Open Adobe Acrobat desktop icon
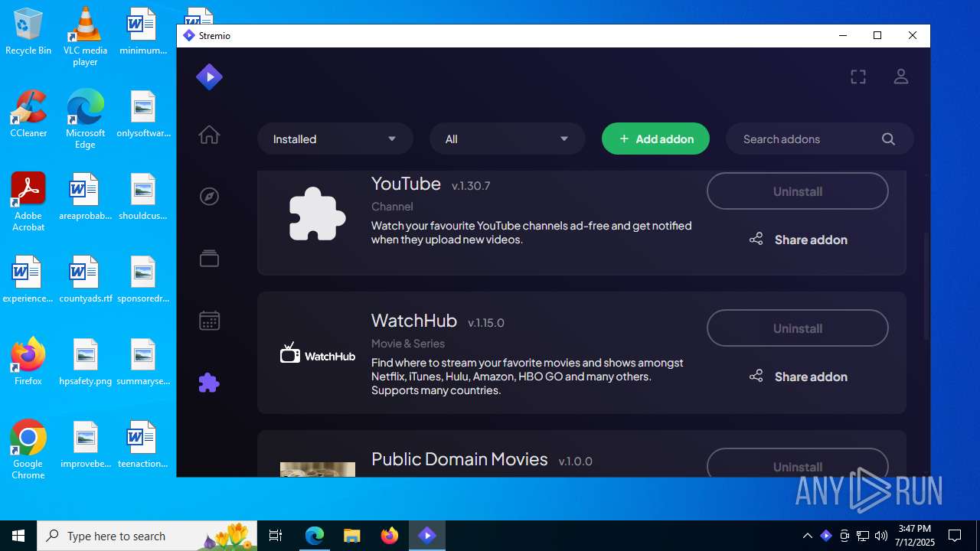This screenshot has width=980, height=551. (28, 201)
